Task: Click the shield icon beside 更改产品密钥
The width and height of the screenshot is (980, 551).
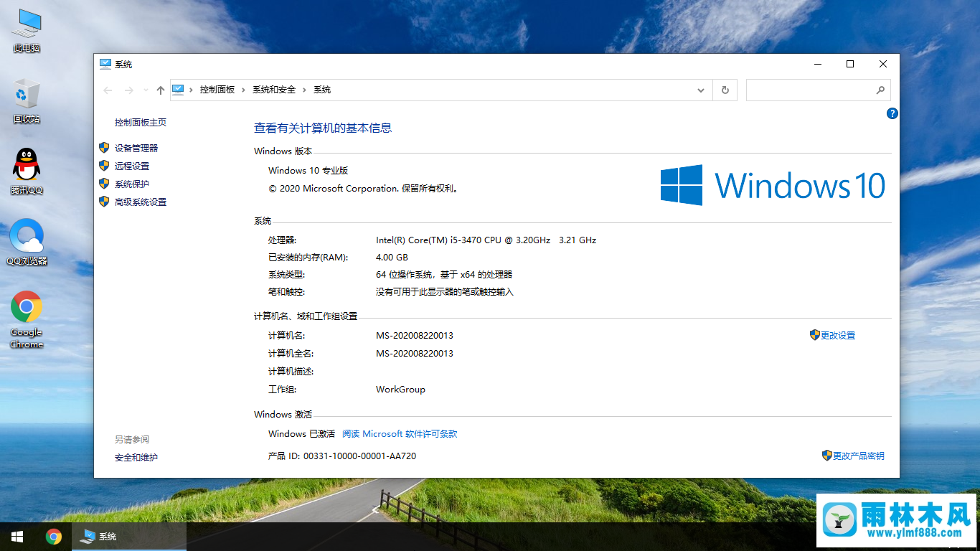Action: [x=827, y=456]
